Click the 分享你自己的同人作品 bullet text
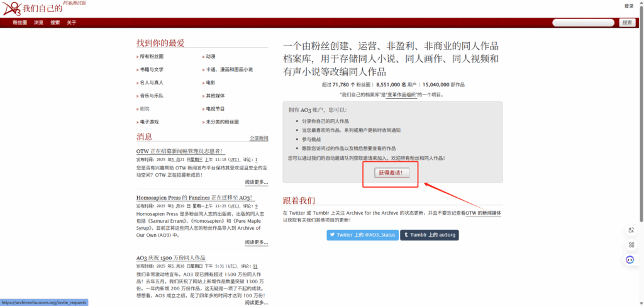The height and width of the screenshot is (306, 644). (325, 122)
